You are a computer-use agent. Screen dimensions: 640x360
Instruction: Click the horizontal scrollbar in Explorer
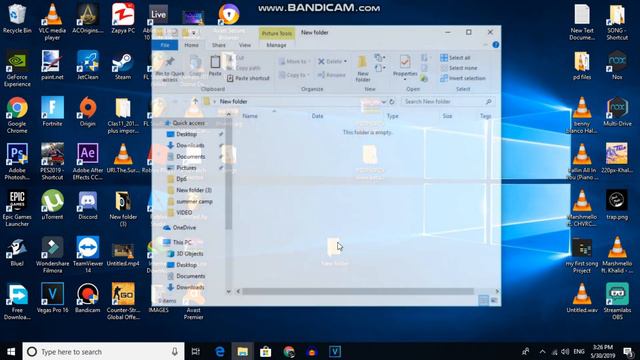pos(358,291)
